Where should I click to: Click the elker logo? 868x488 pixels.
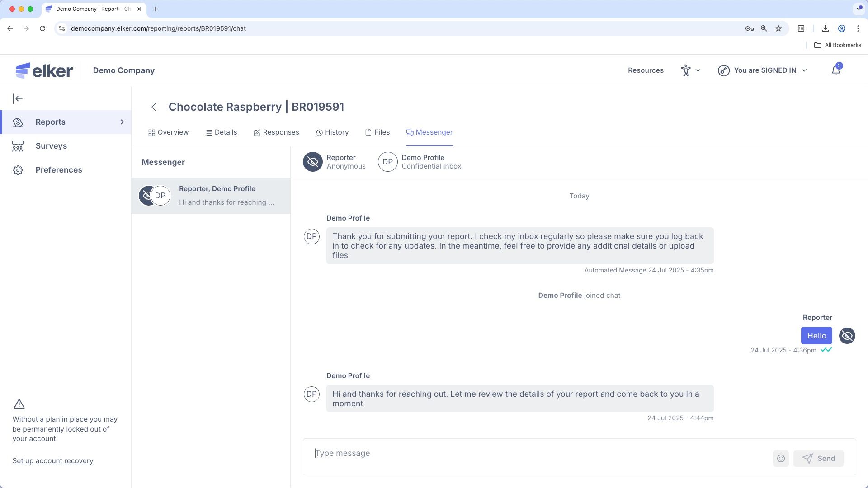(44, 70)
